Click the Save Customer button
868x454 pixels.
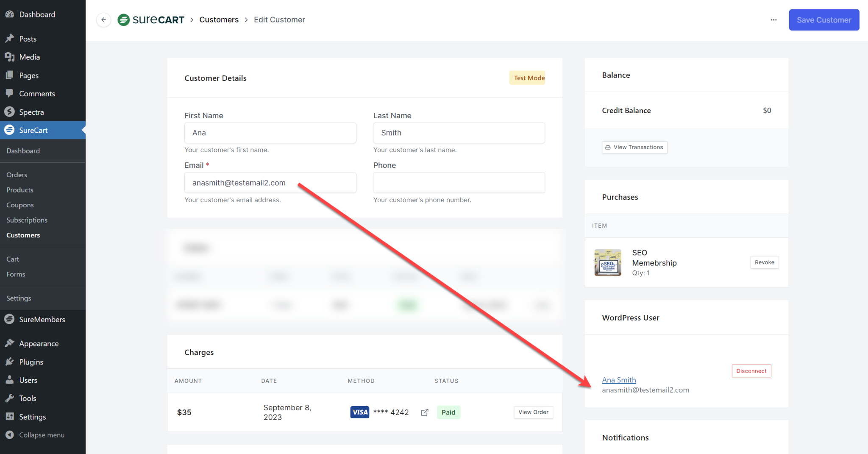tap(823, 20)
